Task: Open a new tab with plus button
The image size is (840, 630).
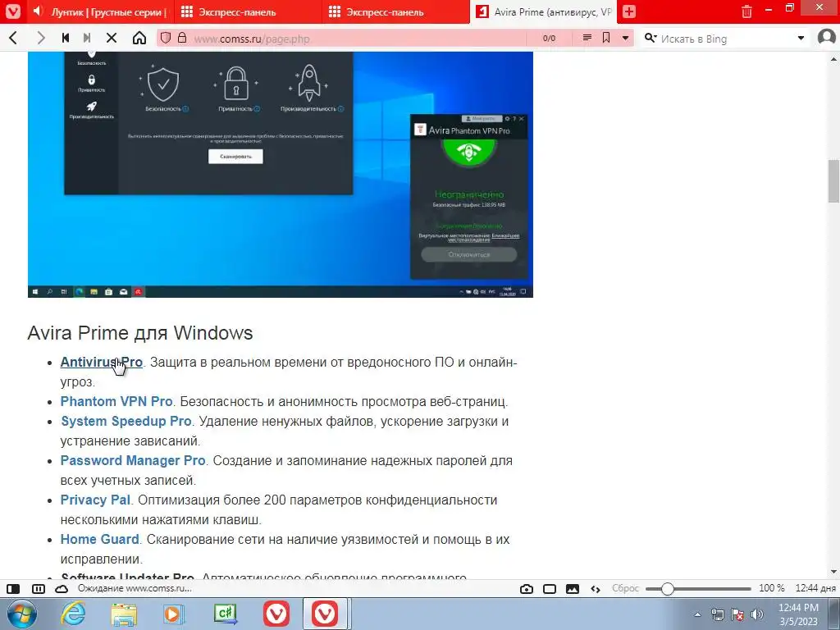Action: pyautogui.click(x=629, y=11)
